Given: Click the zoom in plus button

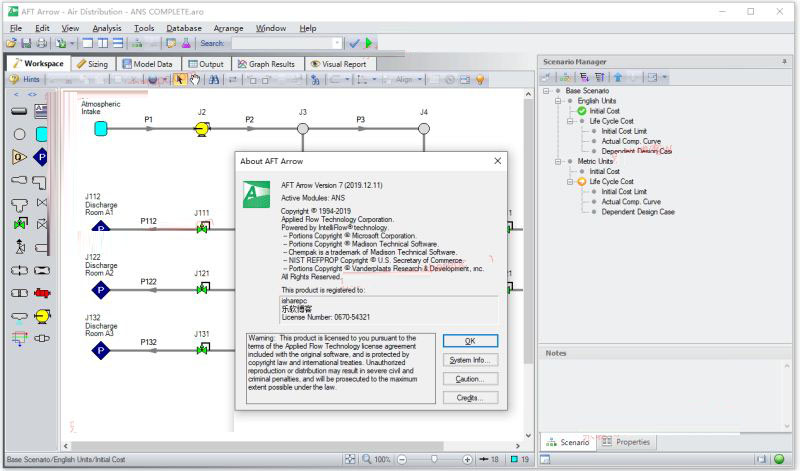Looking at the screenshot, I should tap(467, 460).
